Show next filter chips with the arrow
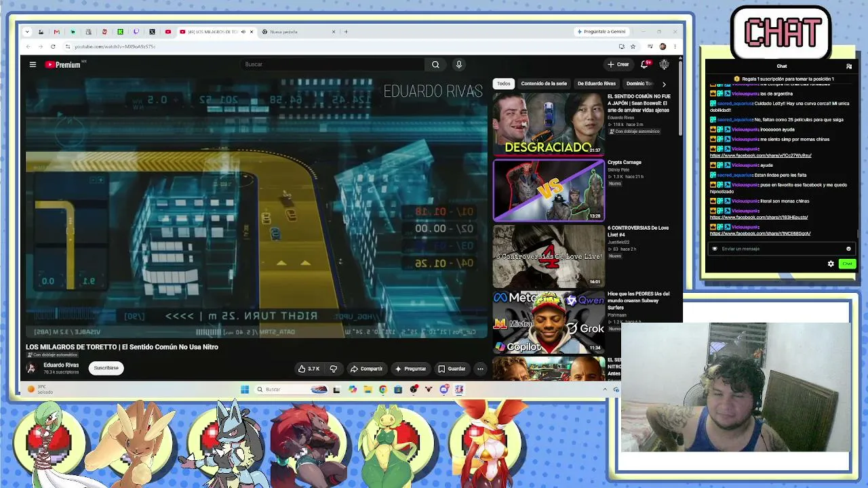This screenshot has height=488, width=868. point(664,84)
